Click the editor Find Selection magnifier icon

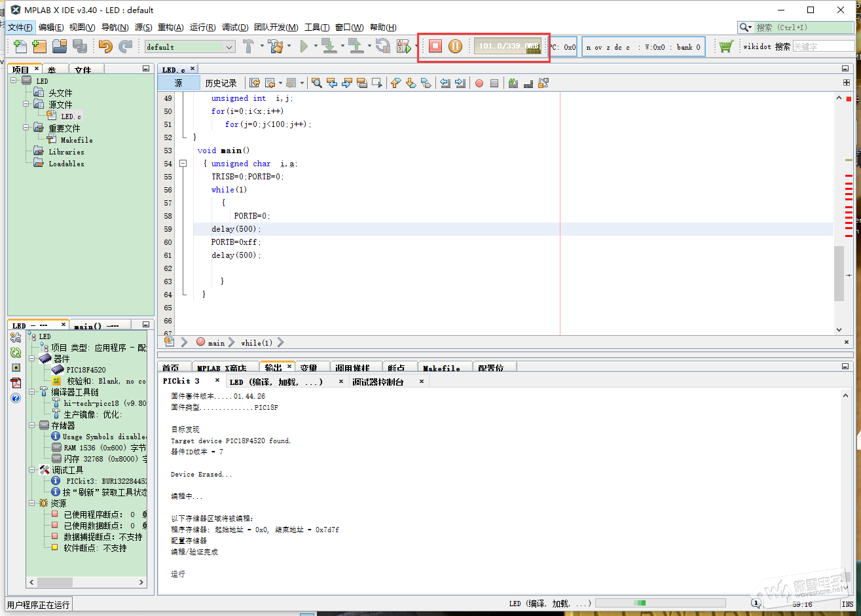pyautogui.click(x=316, y=83)
